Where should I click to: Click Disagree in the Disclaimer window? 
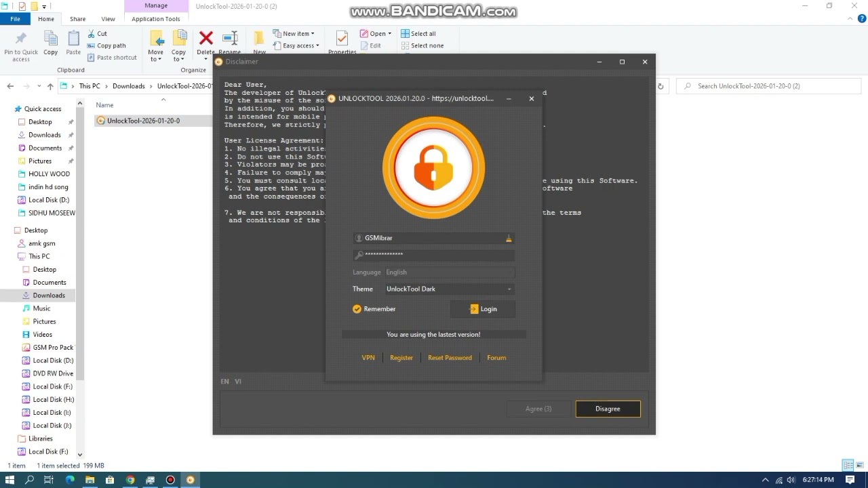pyautogui.click(x=608, y=409)
